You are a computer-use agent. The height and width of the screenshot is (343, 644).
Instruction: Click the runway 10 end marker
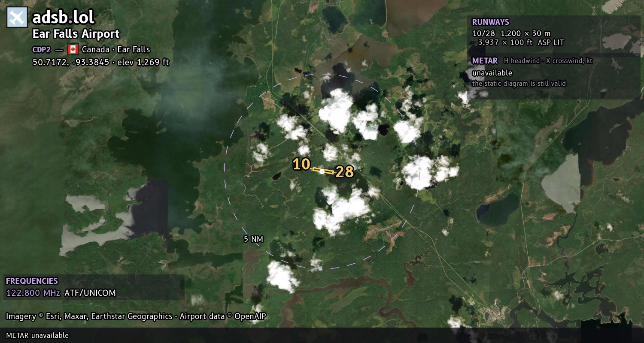(x=301, y=164)
